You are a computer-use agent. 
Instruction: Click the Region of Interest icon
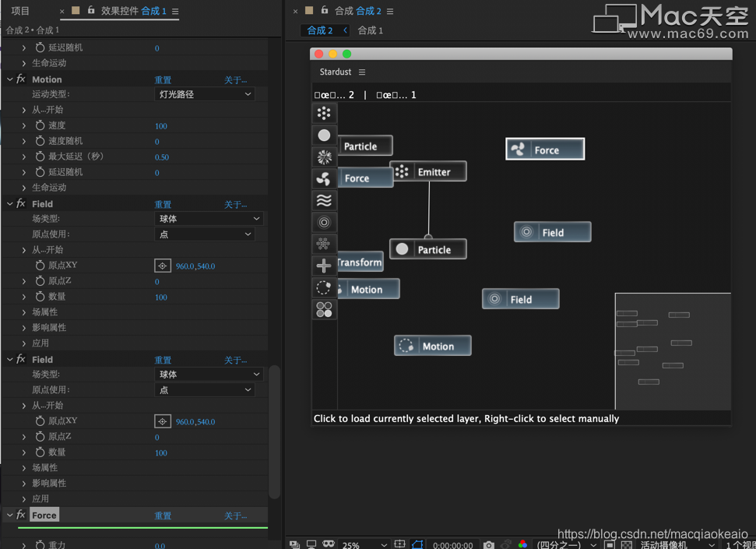pyautogui.click(x=610, y=544)
